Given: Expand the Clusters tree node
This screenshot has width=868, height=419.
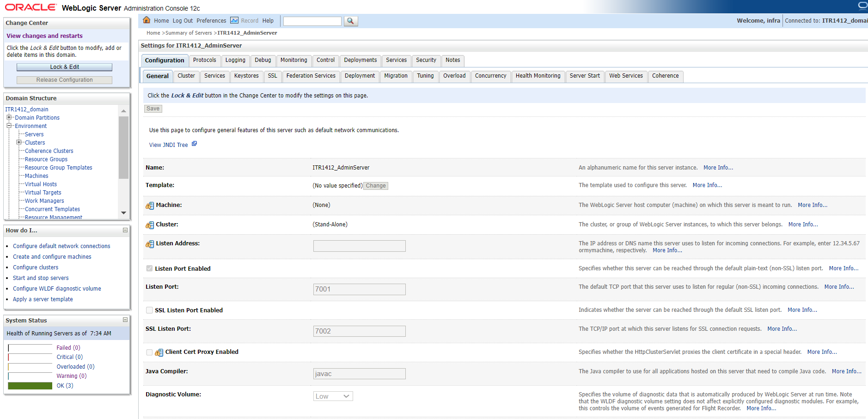Looking at the screenshot, I should (x=19, y=142).
